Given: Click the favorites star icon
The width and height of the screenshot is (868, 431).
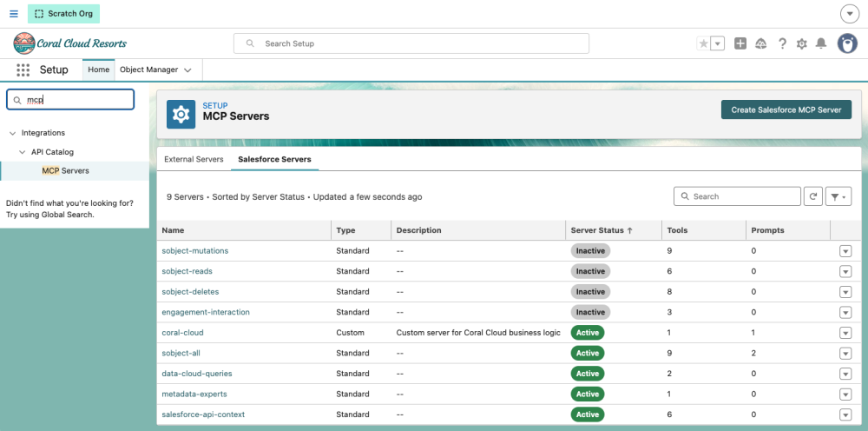Looking at the screenshot, I should pyautogui.click(x=703, y=43).
